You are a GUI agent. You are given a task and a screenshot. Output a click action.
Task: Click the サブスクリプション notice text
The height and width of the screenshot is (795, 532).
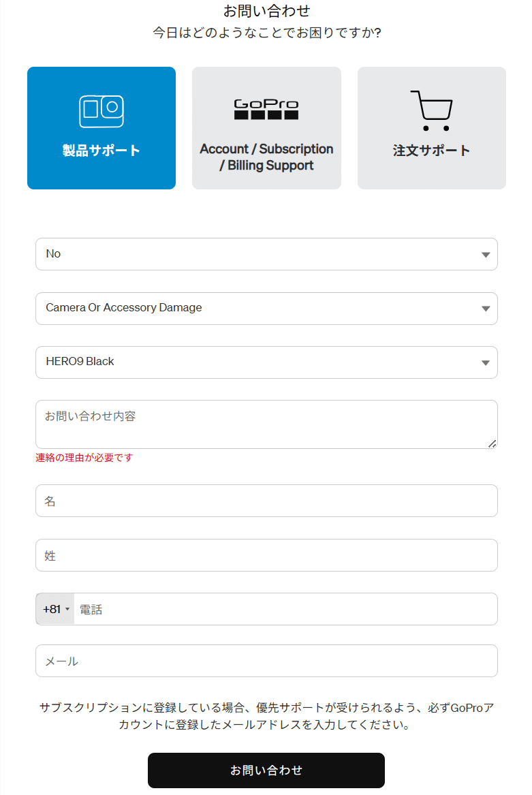[266, 716]
